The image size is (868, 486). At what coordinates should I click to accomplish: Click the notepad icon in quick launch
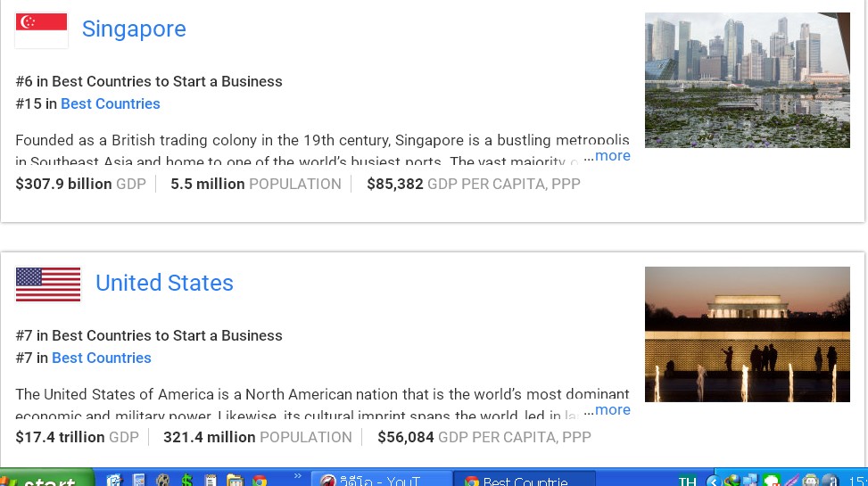pos(211,481)
